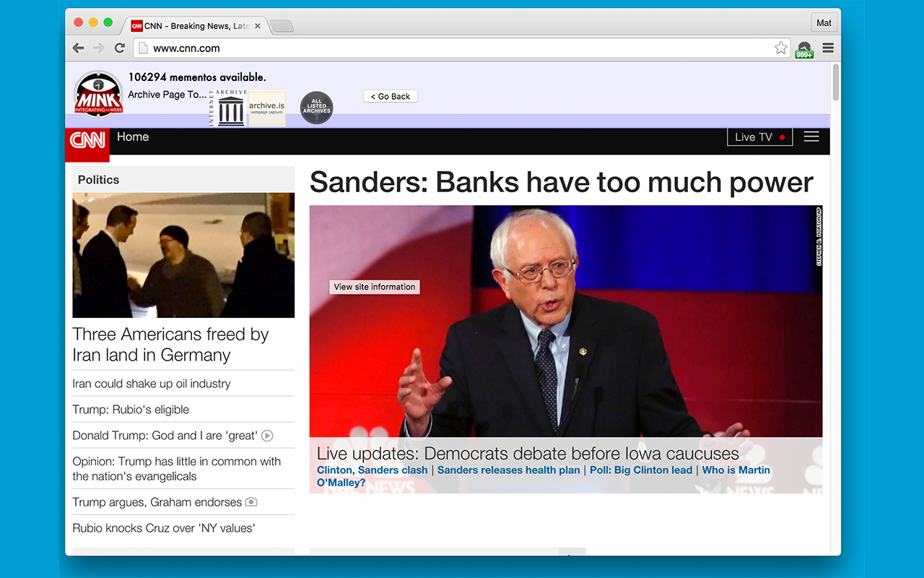Click the MINK 999+ badge icon in toolbar

(804, 48)
